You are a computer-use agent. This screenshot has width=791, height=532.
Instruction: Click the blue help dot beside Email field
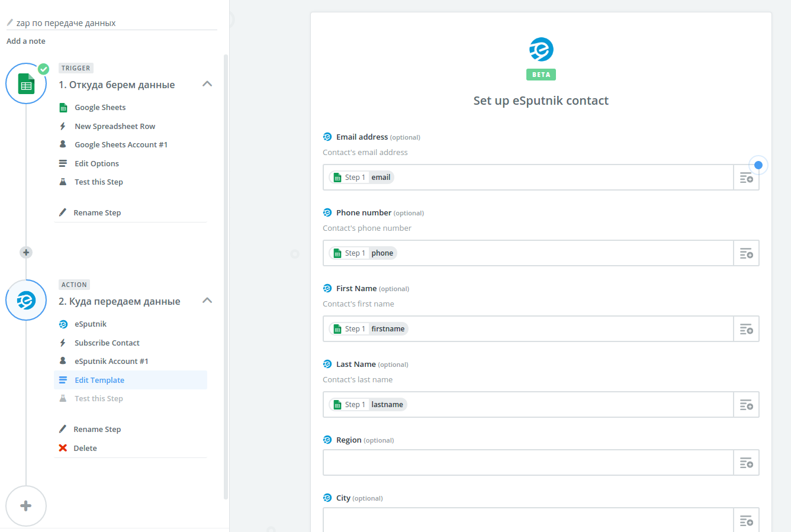click(758, 165)
